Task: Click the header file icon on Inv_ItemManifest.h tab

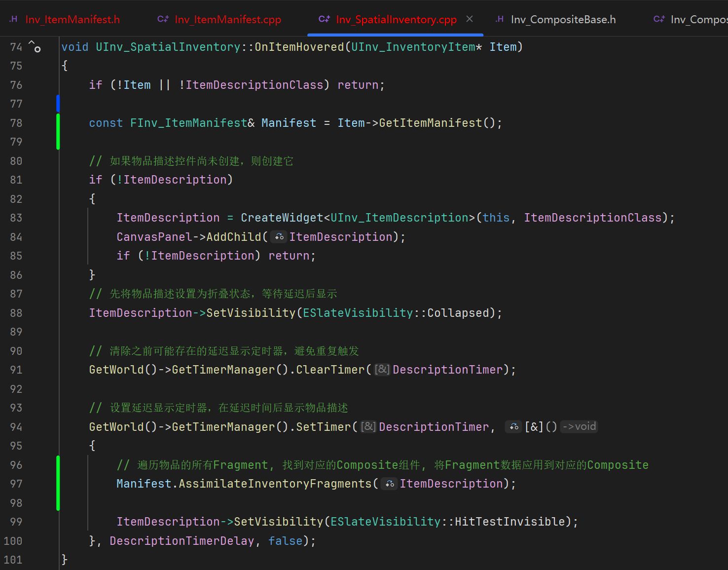Action: pyautogui.click(x=13, y=19)
